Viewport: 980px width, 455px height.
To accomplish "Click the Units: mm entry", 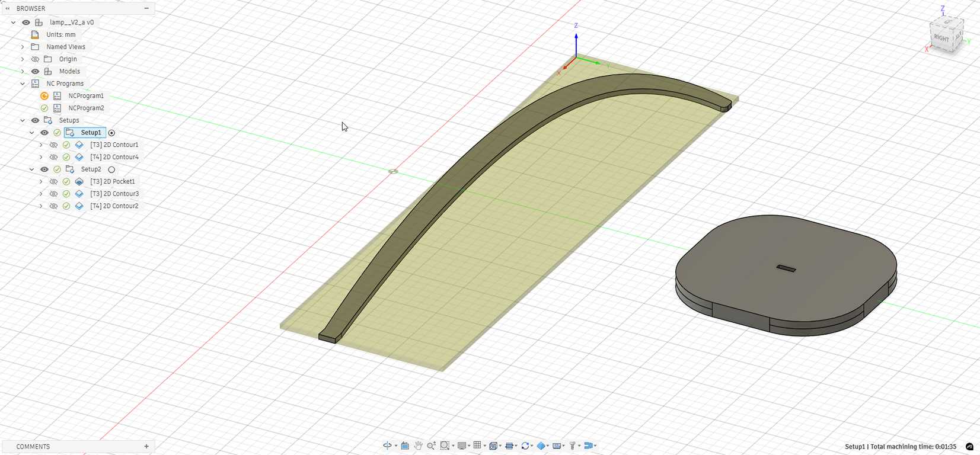I will point(61,35).
